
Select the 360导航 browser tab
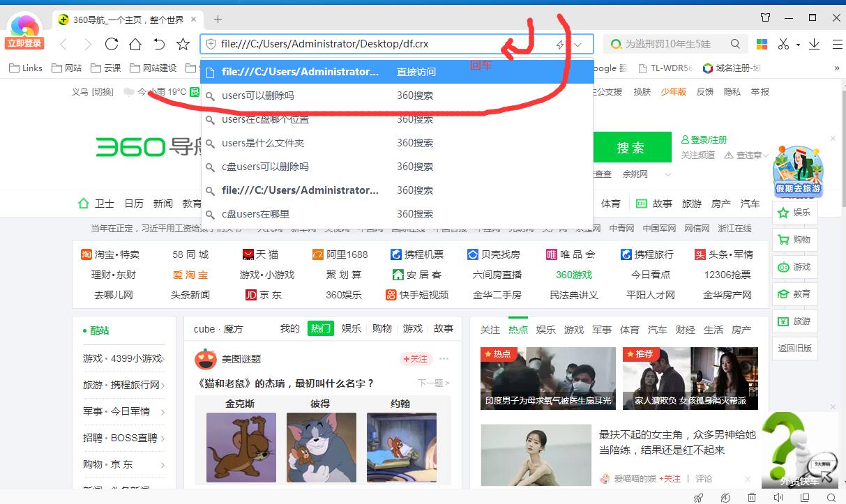click(127, 20)
